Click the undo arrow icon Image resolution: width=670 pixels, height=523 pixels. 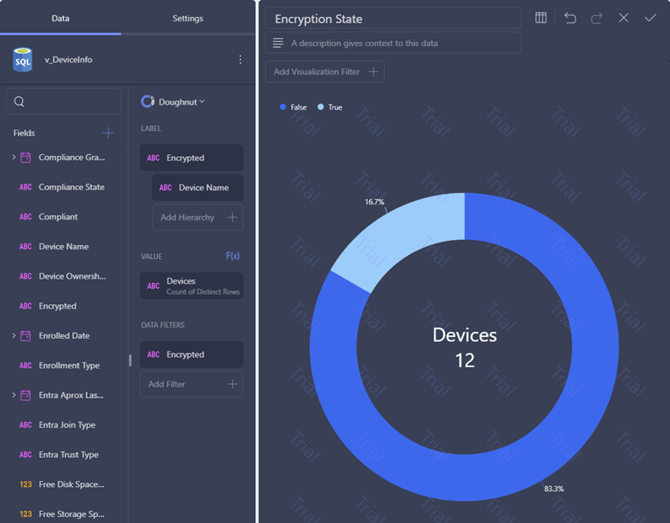tap(570, 18)
